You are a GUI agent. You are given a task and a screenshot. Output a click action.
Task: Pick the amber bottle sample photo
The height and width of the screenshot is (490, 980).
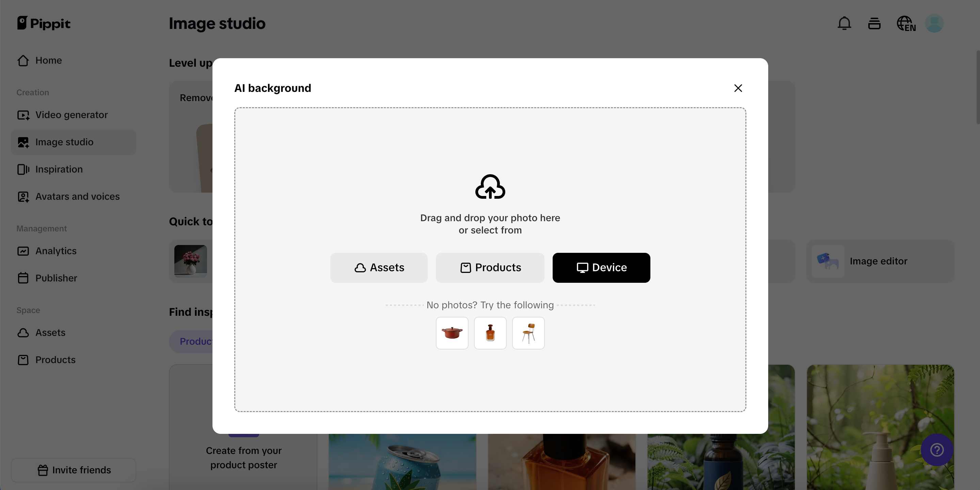490,333
